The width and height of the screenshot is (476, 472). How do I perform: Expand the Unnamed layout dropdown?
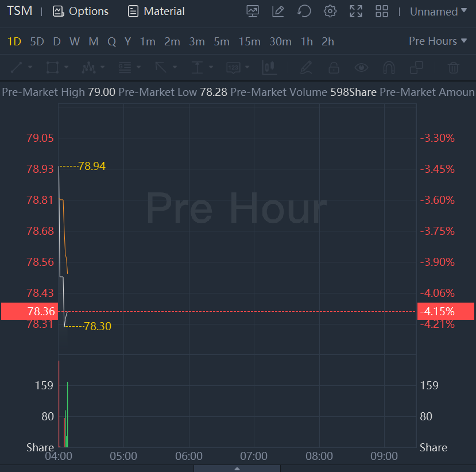[438, 11]
